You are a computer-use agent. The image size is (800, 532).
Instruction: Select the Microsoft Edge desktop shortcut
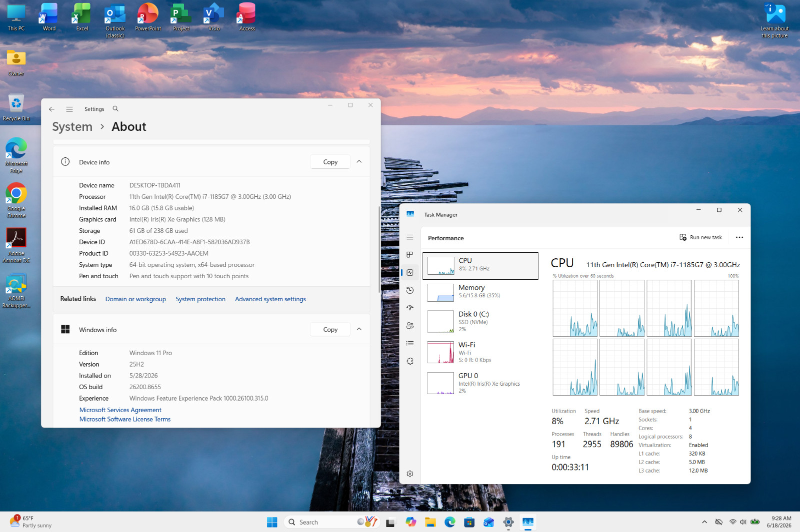click(x=16, y=156)
